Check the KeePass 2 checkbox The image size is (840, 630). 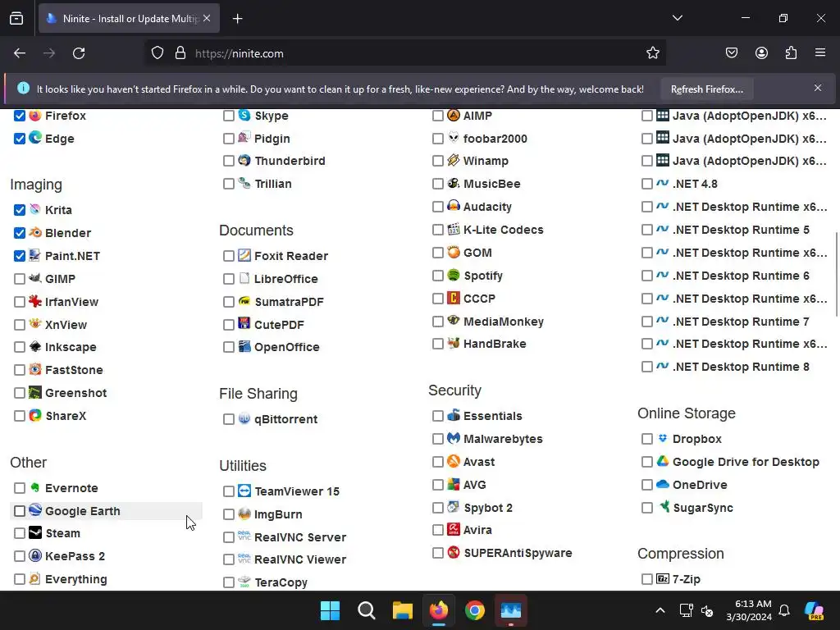[20, 556]
